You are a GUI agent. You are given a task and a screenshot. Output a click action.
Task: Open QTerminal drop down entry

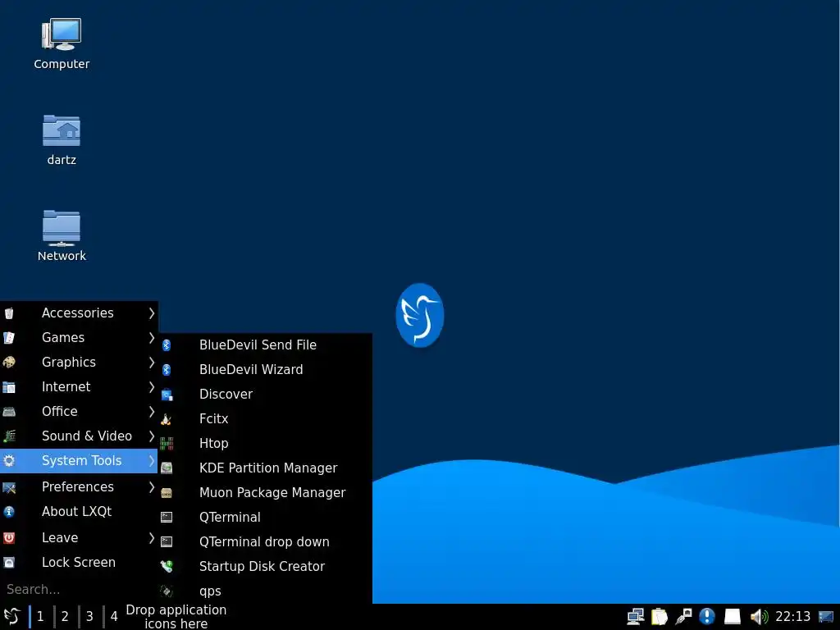click(x=265, y=542)
